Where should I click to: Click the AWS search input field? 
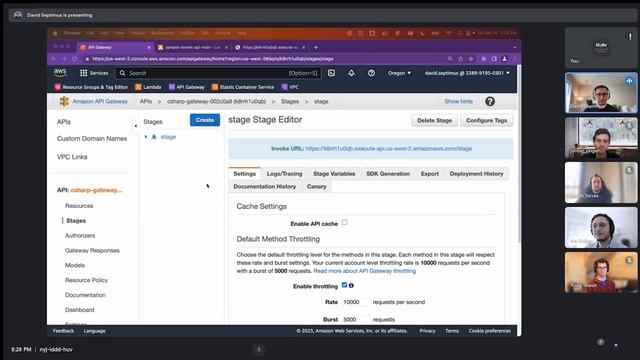218,73
